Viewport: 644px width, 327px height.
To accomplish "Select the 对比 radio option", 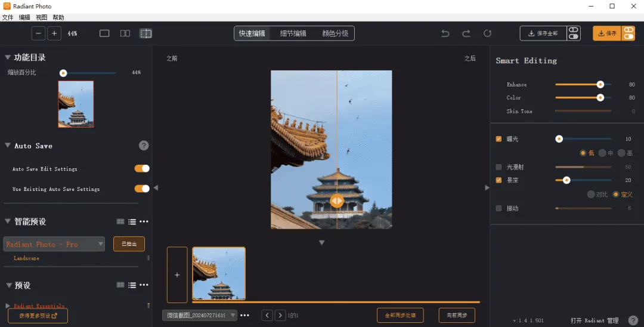I will pos(591,195).
